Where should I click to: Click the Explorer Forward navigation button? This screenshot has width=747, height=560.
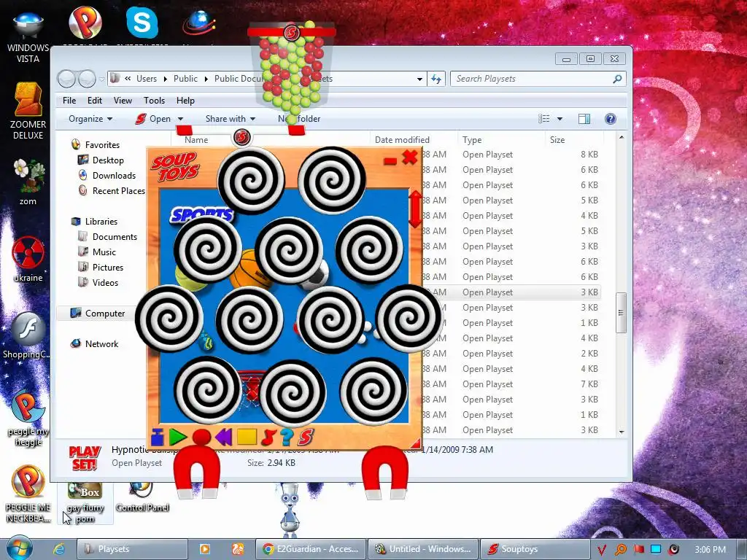87,79
